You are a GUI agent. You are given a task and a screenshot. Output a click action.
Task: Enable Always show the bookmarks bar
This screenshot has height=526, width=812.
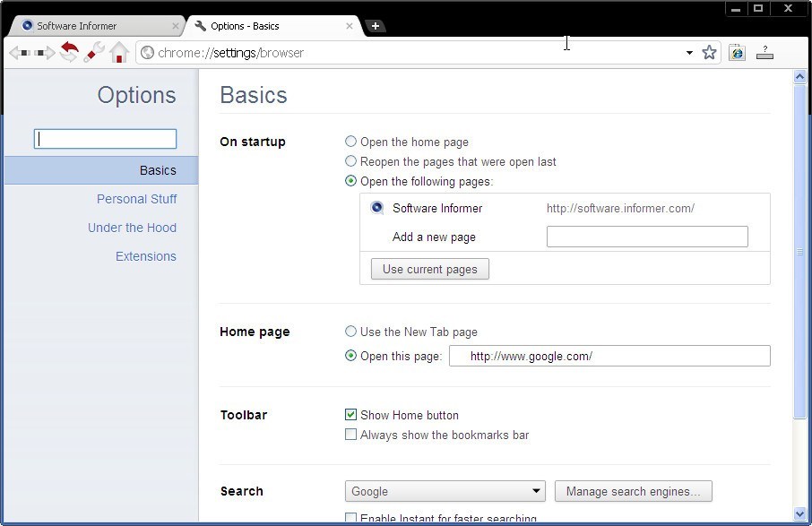(x=350, y=434)
